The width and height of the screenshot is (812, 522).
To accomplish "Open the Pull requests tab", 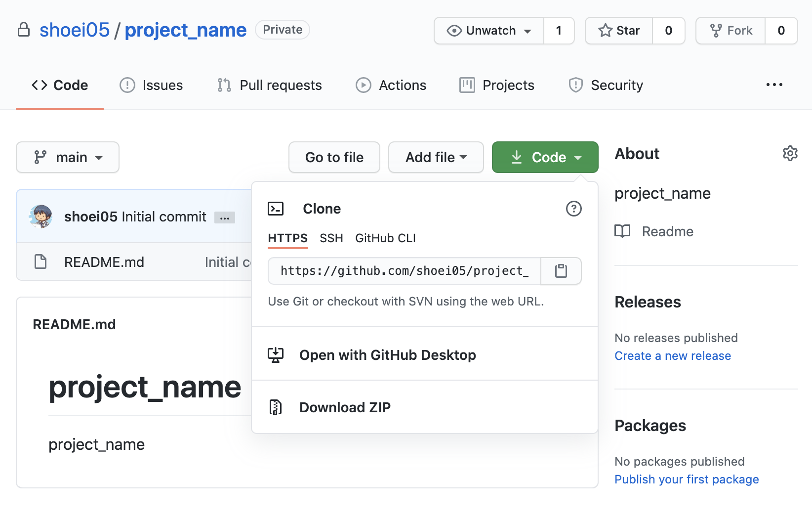I will 270,85.
